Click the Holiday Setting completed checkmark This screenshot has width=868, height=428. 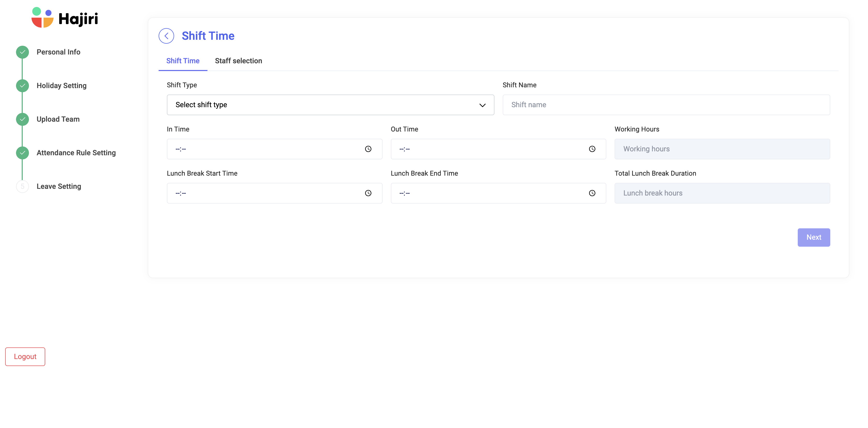pos(22,85)
